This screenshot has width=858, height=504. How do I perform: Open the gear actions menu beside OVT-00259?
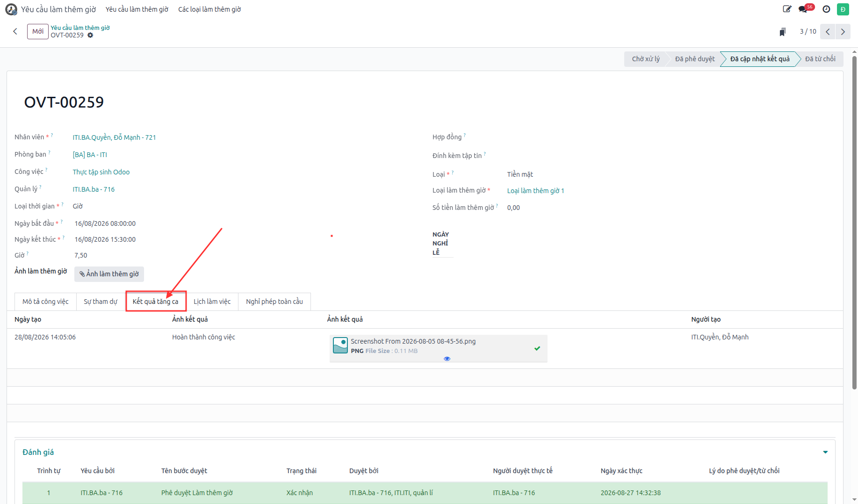[90, 35]
